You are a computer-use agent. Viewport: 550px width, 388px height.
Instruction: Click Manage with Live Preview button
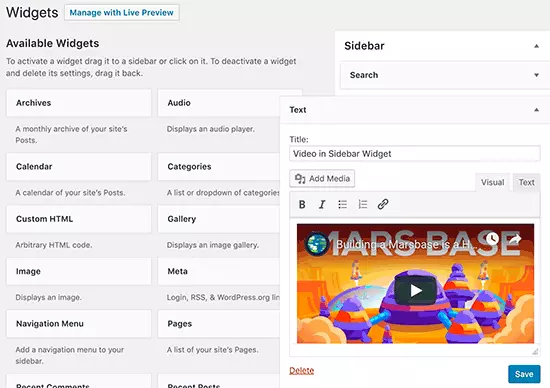122,13
